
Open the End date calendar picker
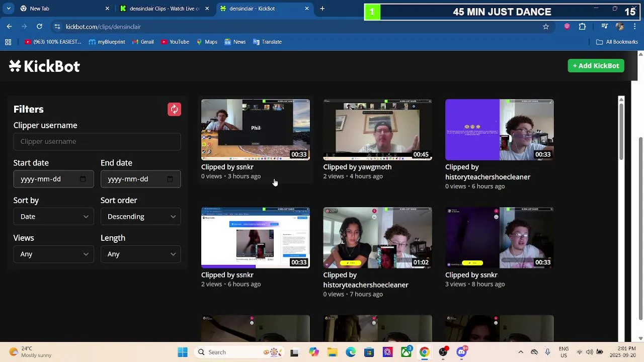click(170, 179)
